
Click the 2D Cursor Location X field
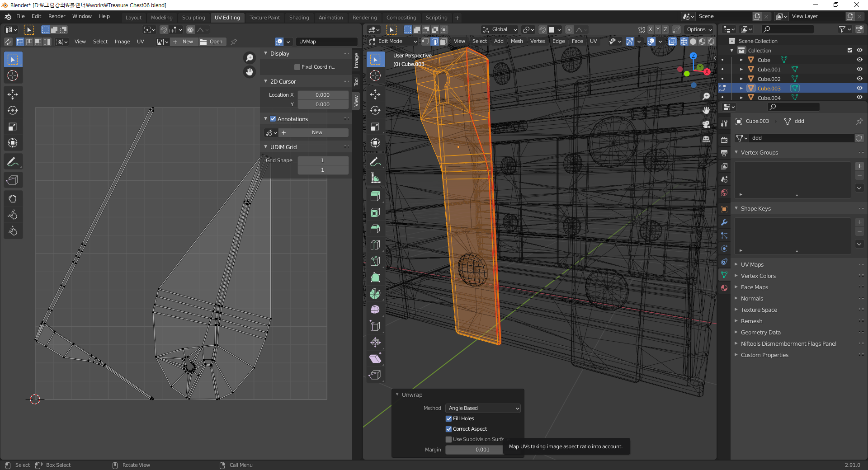(323, 95)
